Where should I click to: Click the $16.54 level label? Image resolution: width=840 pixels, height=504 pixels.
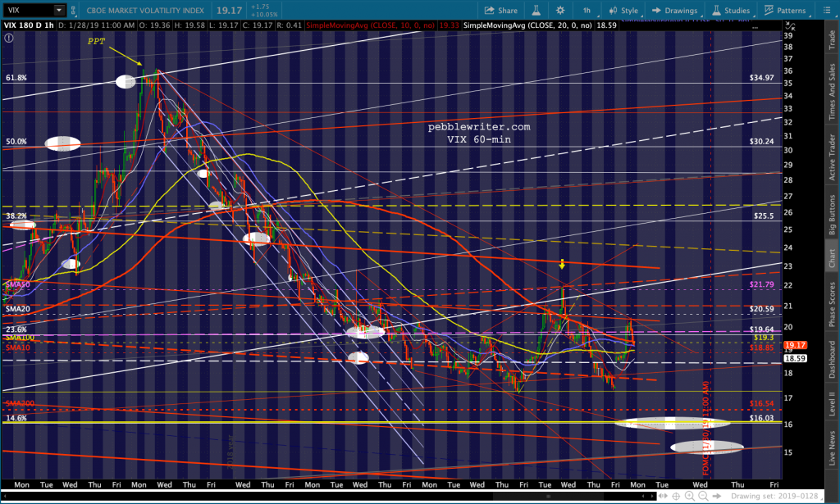(761, 403)
